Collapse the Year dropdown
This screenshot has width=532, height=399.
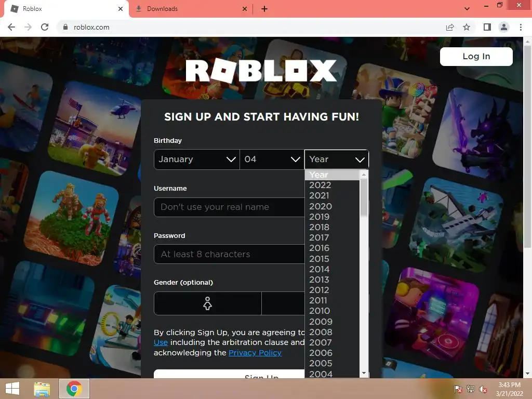pyautogui.click(x=337, y=159)
